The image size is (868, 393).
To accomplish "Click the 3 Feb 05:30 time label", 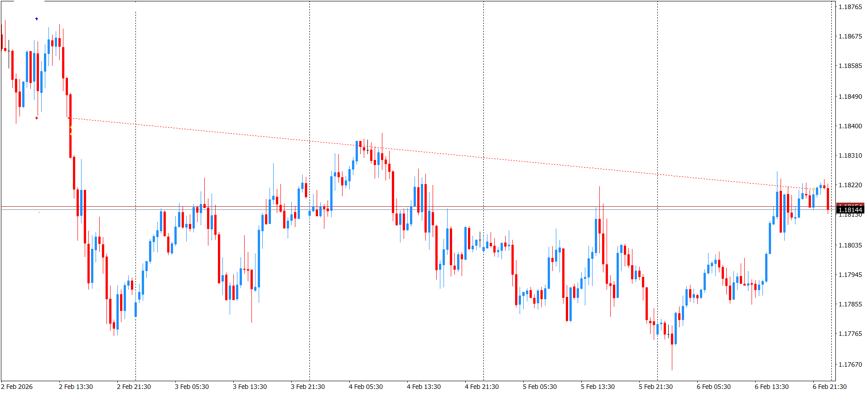I will point(192,387).
